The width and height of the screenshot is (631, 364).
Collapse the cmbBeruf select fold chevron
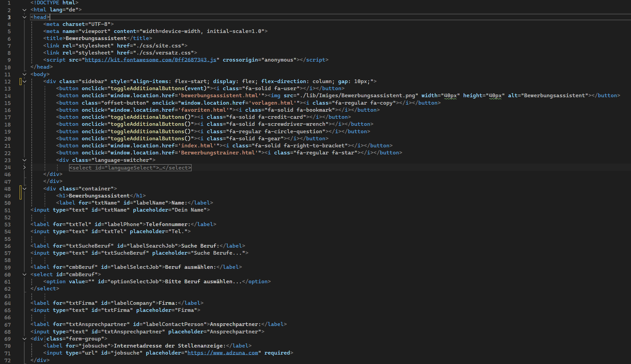click(24, 275)
